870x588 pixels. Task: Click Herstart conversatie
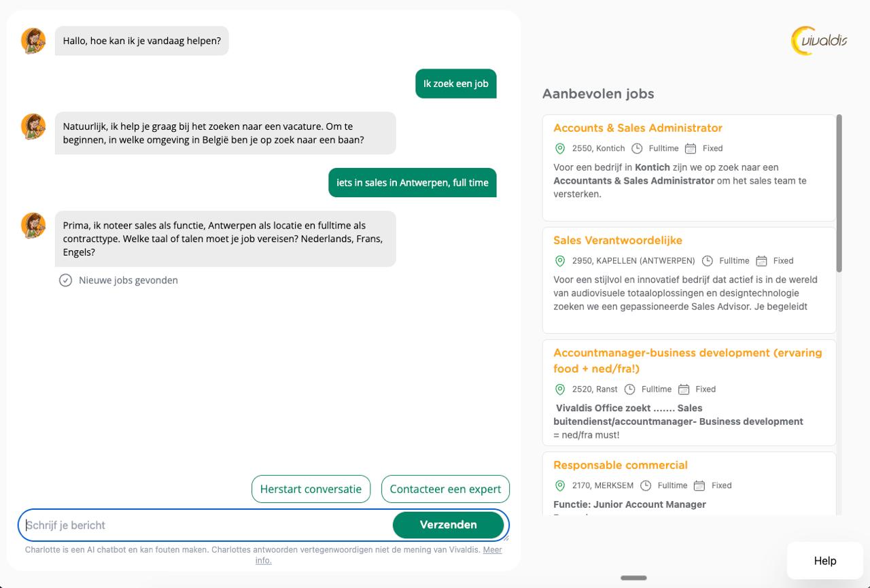click(311, 489)
